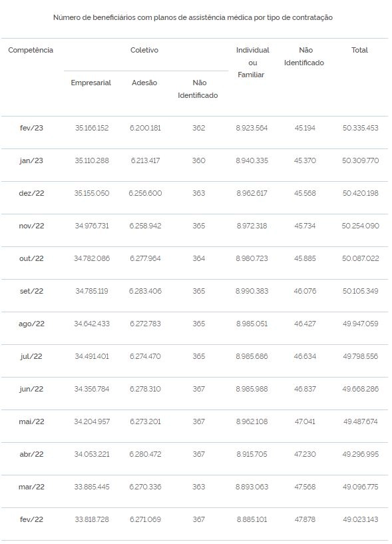Click the Adesão column header
Image resolution: width=392 pixels, height=544 pixels.
point(144,83)
